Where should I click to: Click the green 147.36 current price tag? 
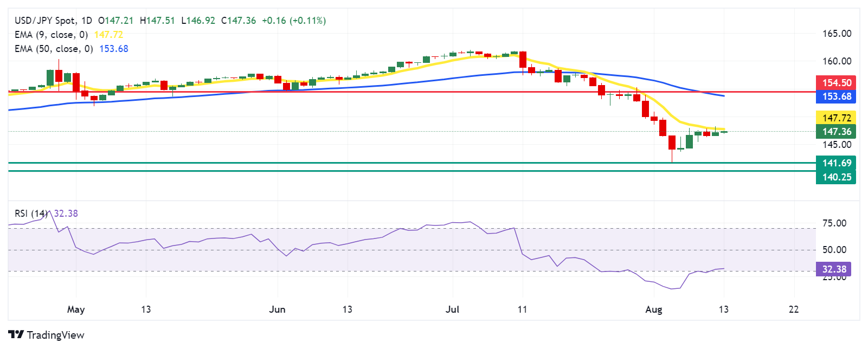click(836, 132)
